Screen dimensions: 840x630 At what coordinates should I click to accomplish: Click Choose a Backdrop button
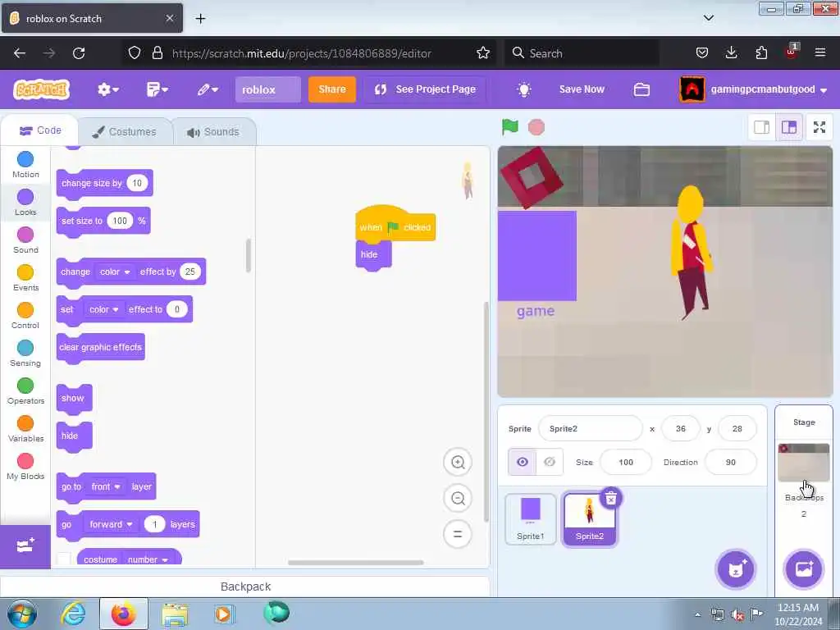(x=804, y=569)
